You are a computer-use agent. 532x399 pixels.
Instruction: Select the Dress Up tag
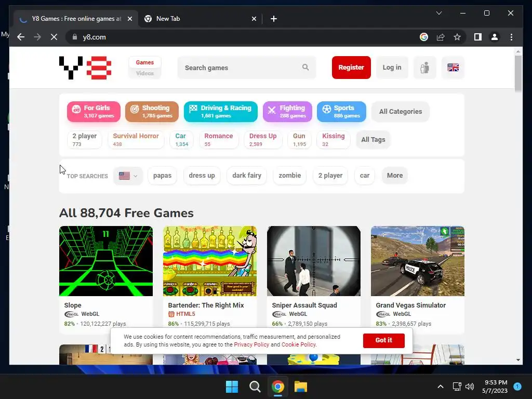(263, 139)
